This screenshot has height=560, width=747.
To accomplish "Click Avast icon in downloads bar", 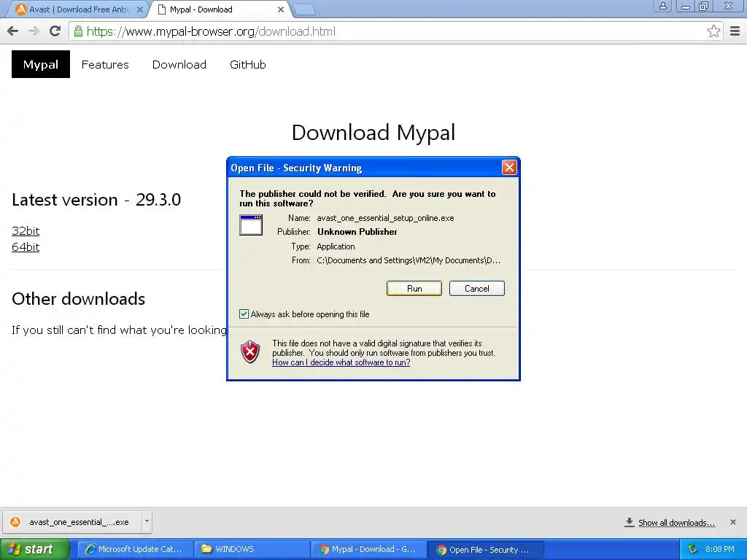I will click(x=15, y=522).
